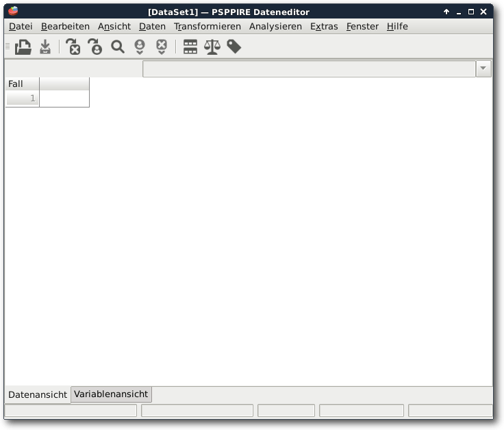Open the Extras menu
This screenshot has height=430, width=504.
[324, 26]
